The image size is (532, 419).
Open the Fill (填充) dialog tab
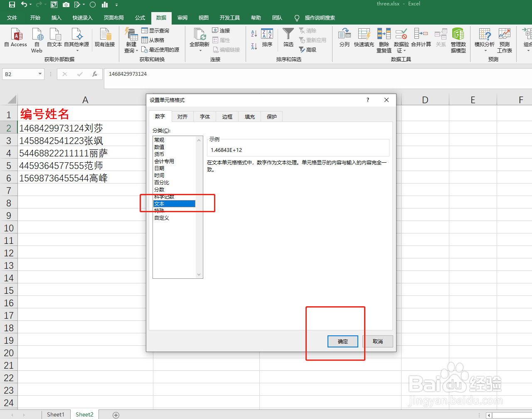250,117
